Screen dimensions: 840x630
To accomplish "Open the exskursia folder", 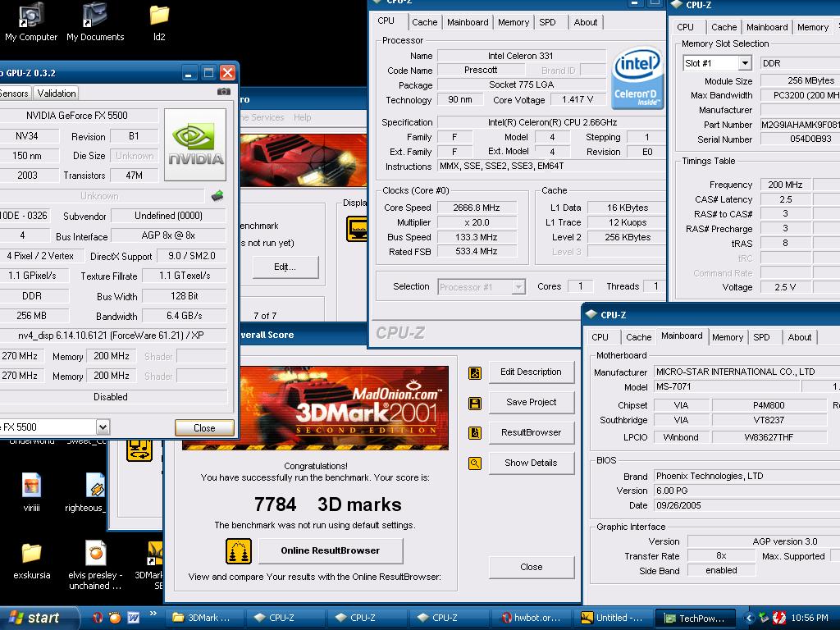I will [32, 561].
